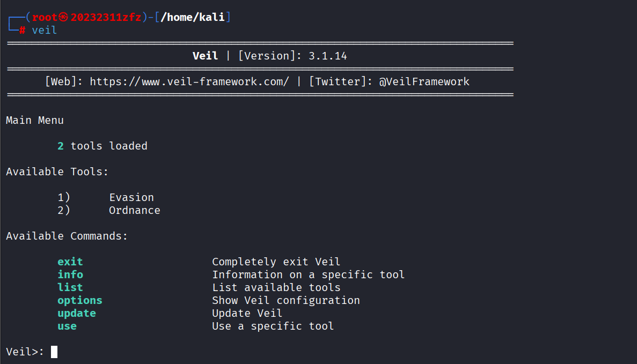Click the Veil>: prompt cursor block
This screenshot has height=364, width=637.
[x=54, y=352]
